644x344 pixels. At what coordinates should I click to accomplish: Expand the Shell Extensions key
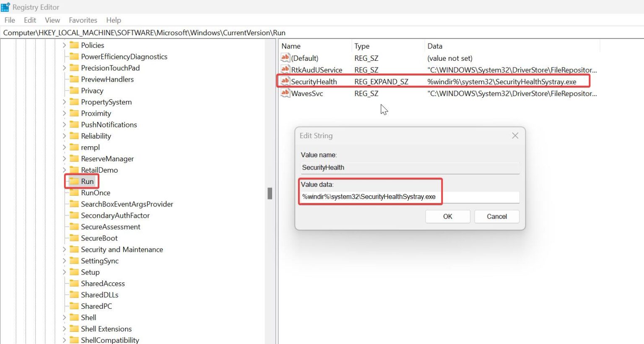(x=64, y=329)
